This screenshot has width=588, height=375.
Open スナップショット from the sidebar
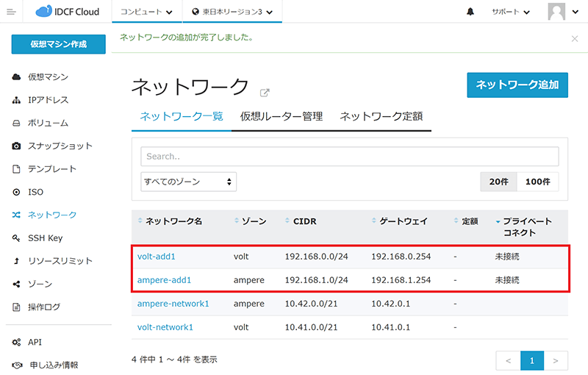[60, 146]
